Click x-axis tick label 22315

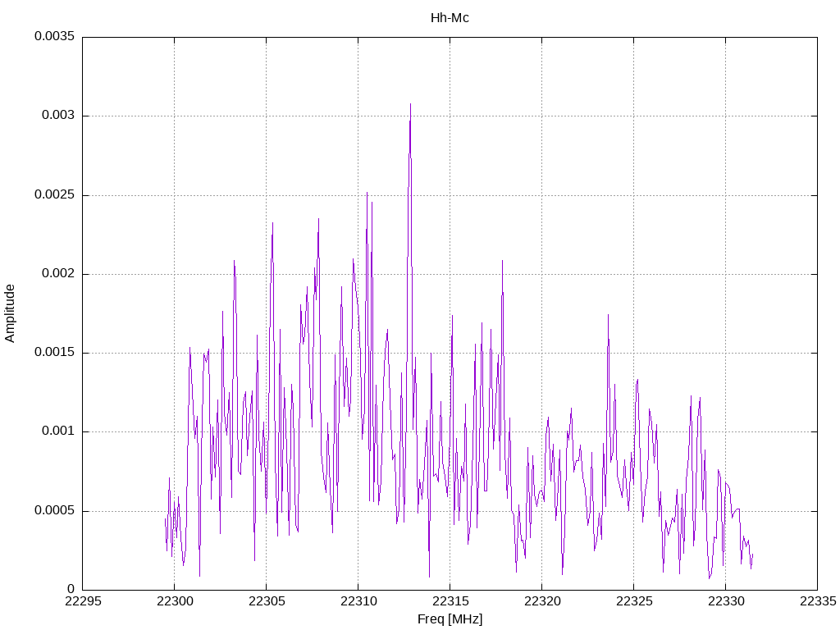coord(450,601)
